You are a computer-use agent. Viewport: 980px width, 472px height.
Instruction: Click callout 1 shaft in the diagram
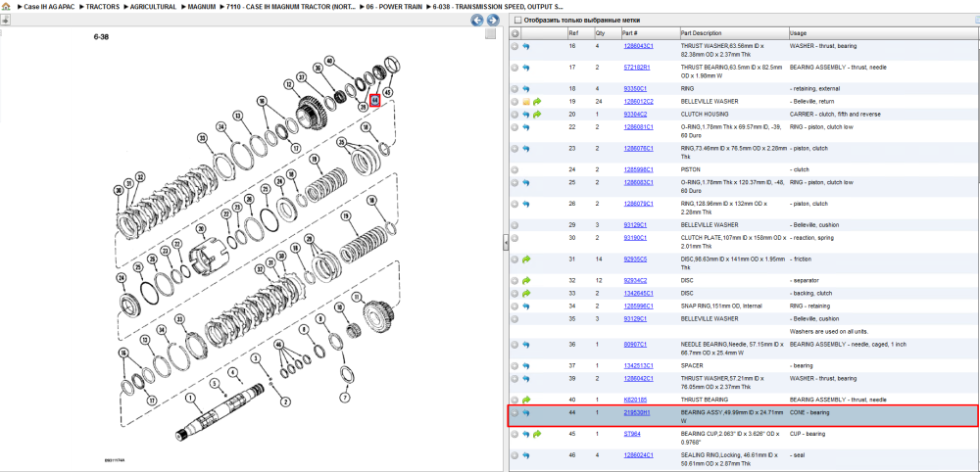pyautogui.click(x=190, y=398)
